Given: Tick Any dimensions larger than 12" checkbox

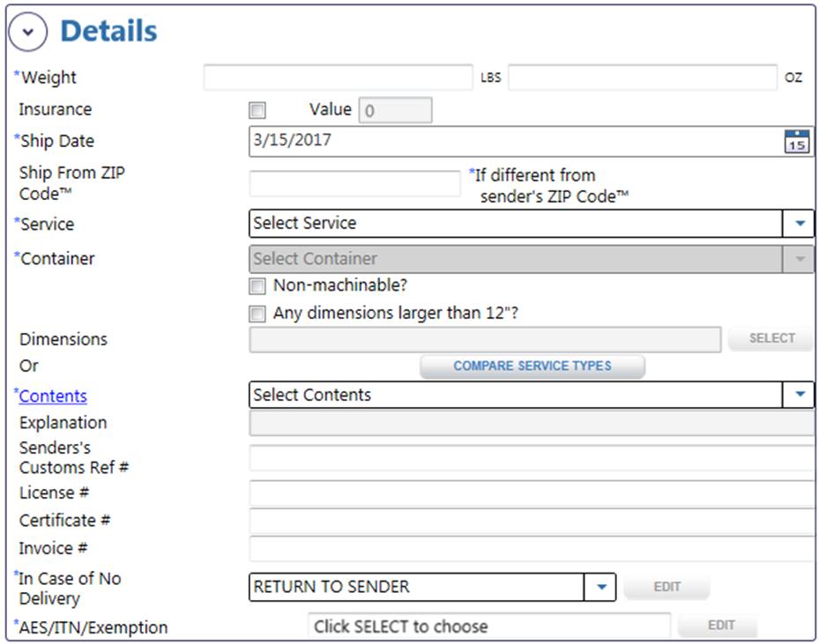Looking at the screenshot, I should point(257,313).
